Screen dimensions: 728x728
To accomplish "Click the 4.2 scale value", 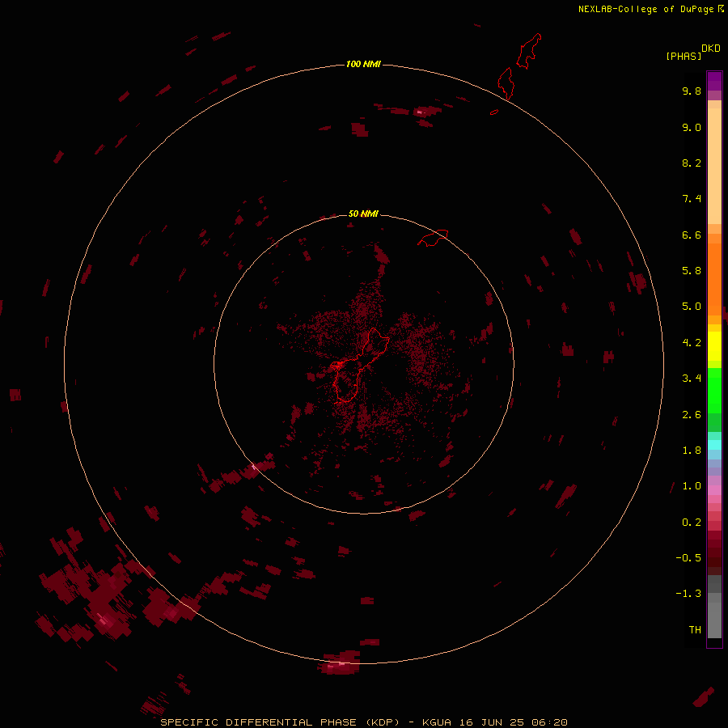I will click(692, 343).
